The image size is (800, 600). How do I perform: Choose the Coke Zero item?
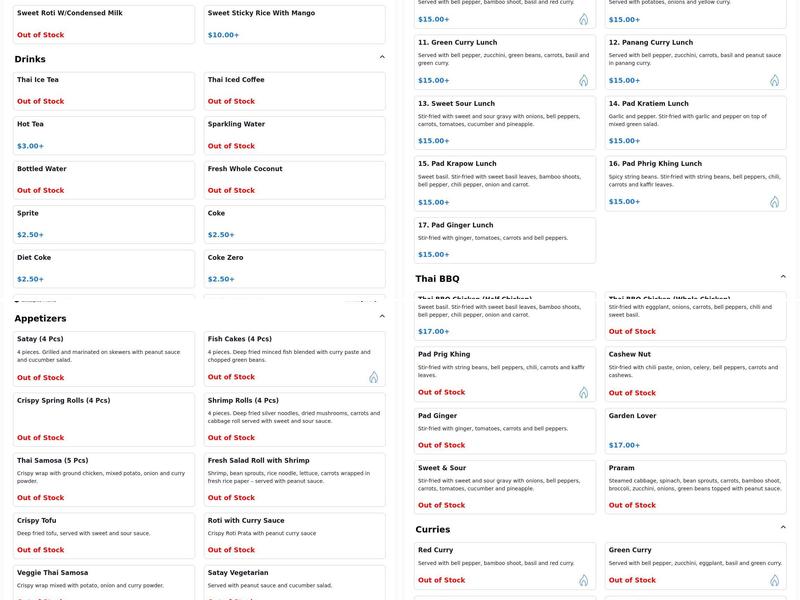click(x=295, y=268)
